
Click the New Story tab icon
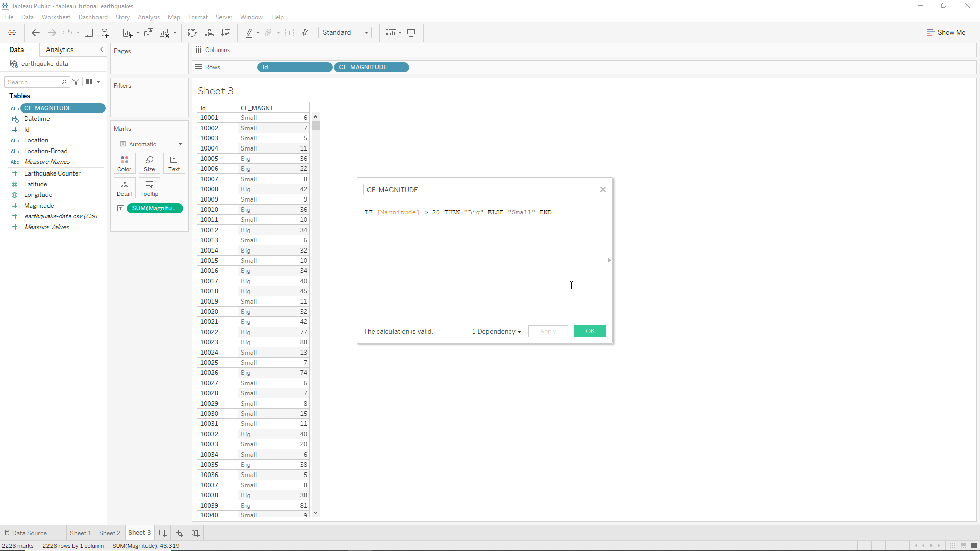coord(195,533)
